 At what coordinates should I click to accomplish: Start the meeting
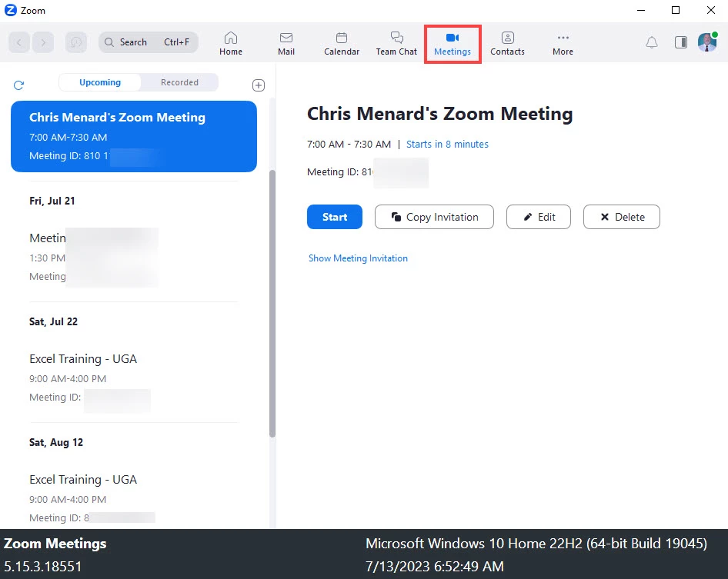click(334, 217)
